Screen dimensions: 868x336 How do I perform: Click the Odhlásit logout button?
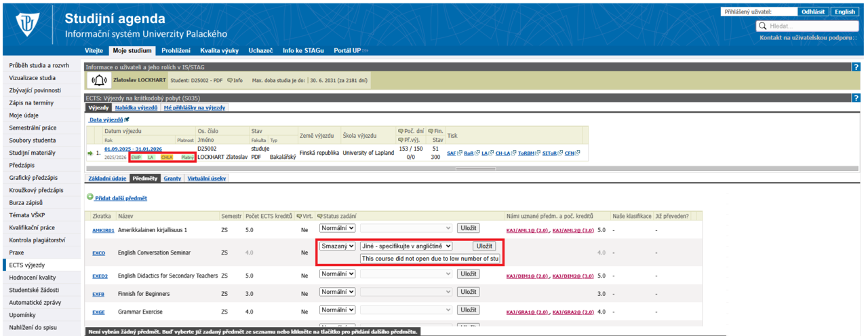[812, 12]
